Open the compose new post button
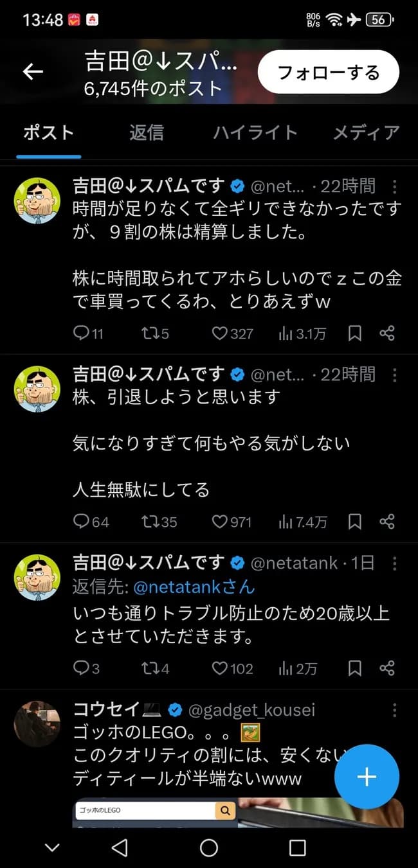This screenshot has height=868, width=418. 366,777
